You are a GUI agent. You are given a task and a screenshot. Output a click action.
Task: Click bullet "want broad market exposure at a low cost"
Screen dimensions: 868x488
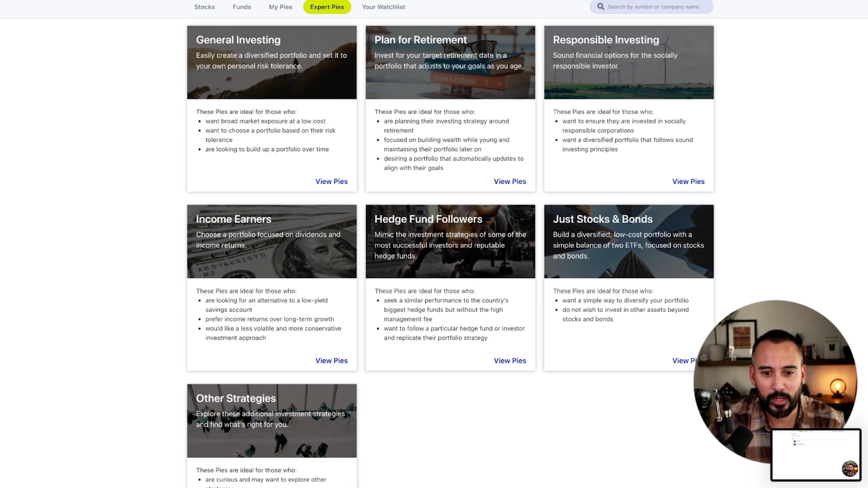click(265, 121)
